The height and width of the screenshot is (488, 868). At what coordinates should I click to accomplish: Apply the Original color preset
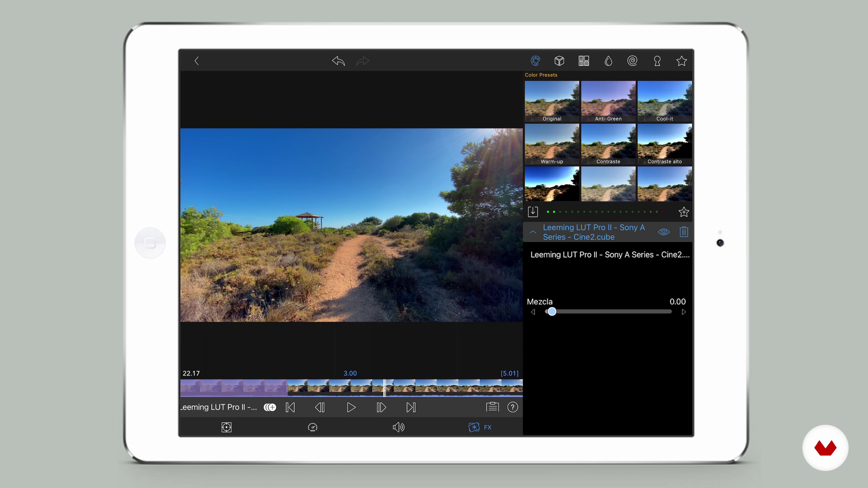point(552,101)
